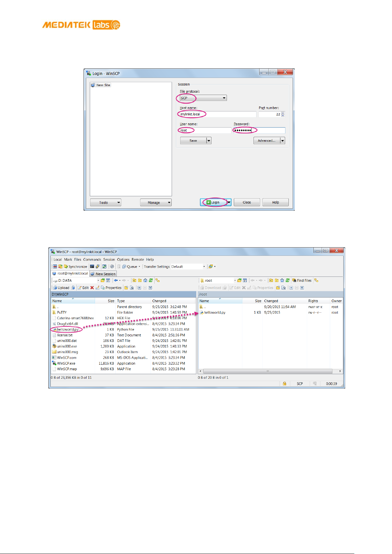Click Advanced... button
The image size is (392, 554).
click(267, 140)
